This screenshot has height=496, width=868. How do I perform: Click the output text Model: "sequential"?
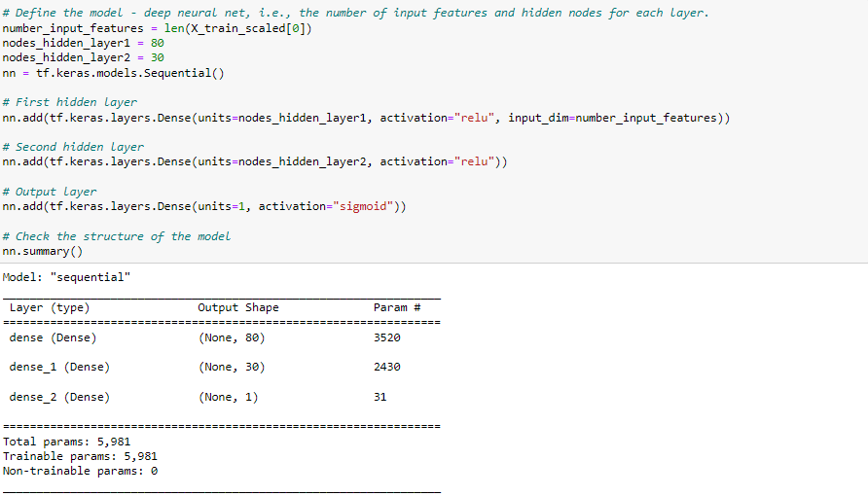66,277
